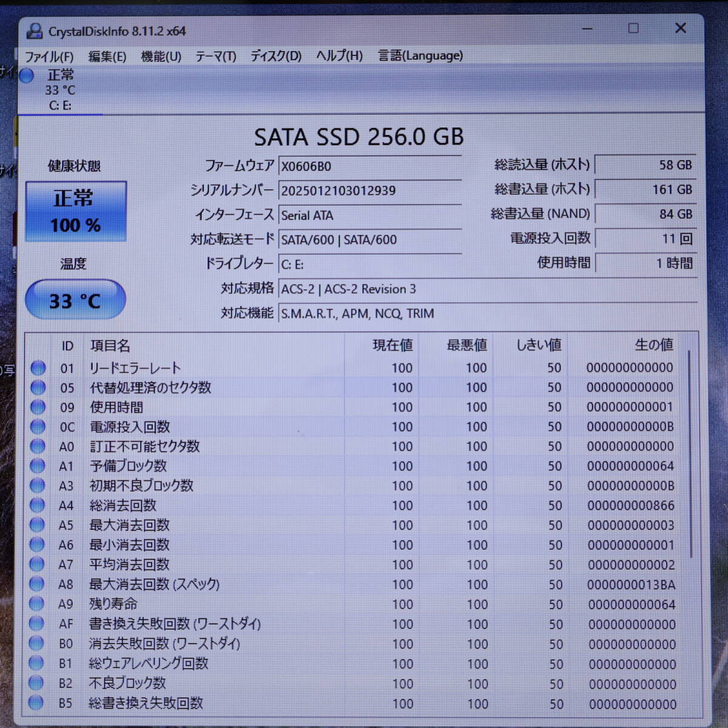Click the 健康状態 label
This screenshot has height=728, width=728.
pyautogui.click(x=74, y=166)
